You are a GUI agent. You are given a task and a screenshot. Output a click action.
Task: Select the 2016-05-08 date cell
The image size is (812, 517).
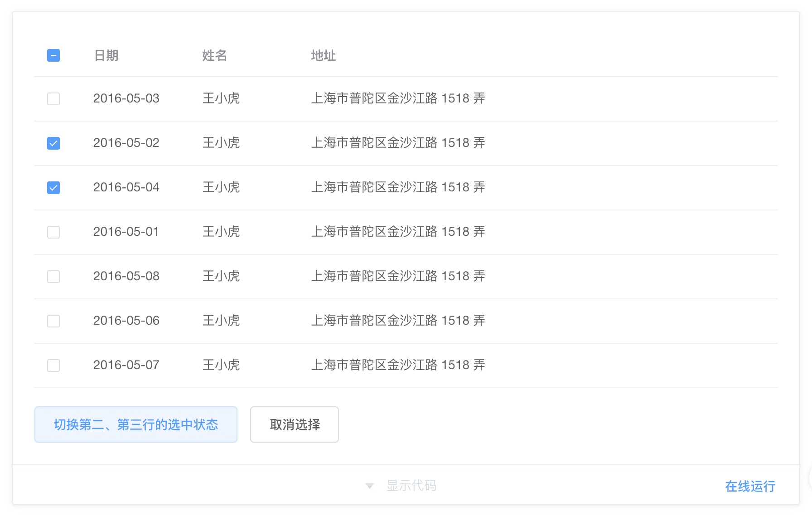click(126, 276)
